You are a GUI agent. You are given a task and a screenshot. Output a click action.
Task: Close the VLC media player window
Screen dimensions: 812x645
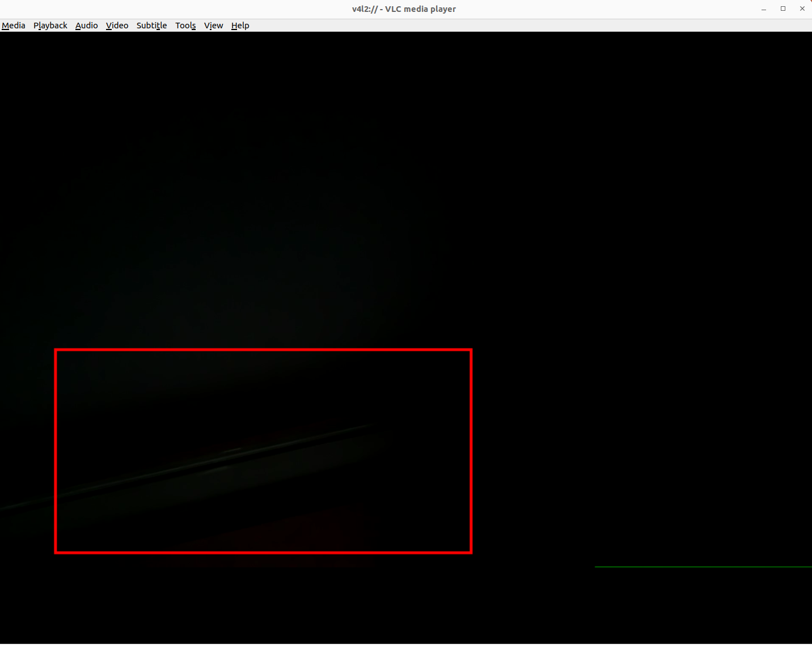click(802, 9)
